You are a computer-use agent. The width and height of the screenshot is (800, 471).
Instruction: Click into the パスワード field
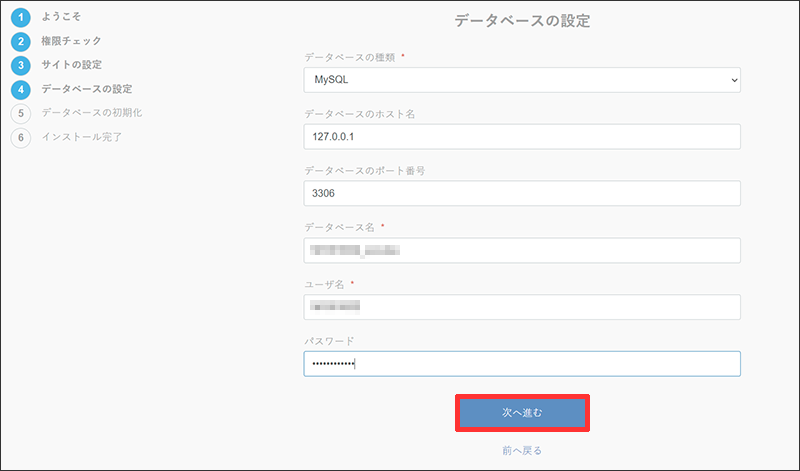(521, 364)
